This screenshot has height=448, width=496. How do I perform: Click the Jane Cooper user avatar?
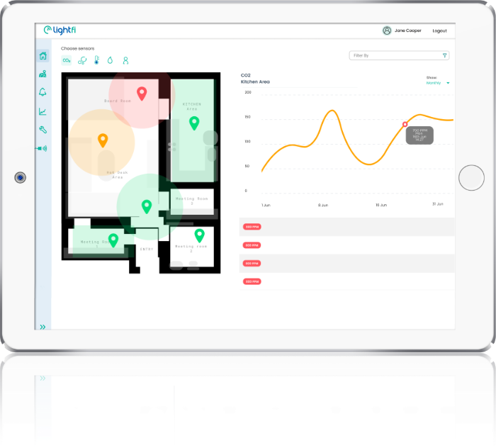(387, 30)
